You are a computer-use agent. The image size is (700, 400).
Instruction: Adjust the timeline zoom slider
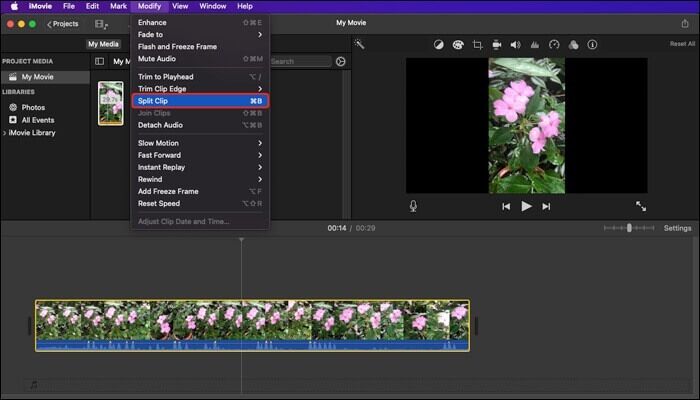[629, 228]
